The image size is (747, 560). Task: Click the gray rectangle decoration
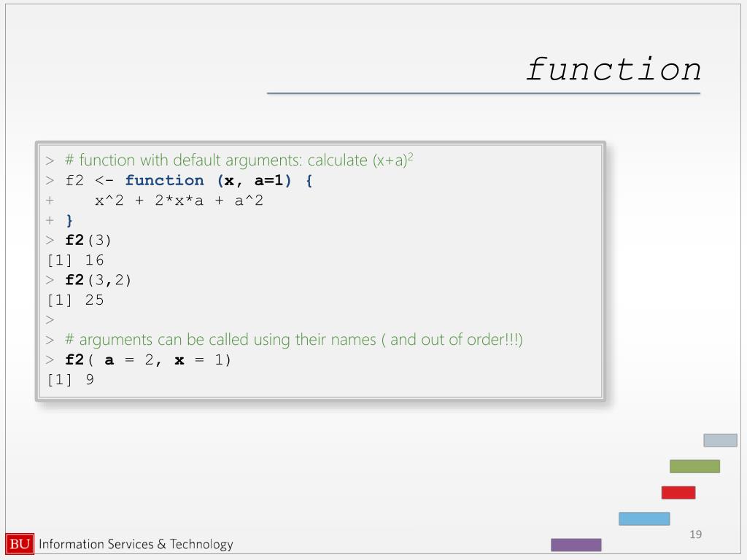(720, 440)
